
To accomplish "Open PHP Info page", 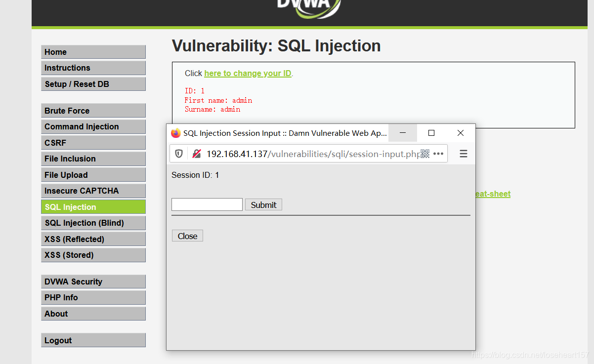I will point(93,297).
